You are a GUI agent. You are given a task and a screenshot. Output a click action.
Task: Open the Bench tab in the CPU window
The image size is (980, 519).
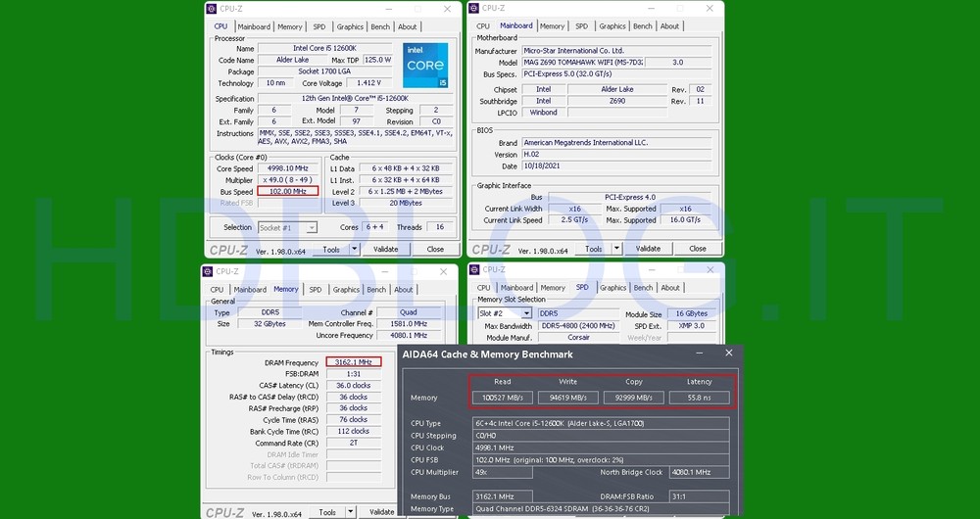coord(380,26)
